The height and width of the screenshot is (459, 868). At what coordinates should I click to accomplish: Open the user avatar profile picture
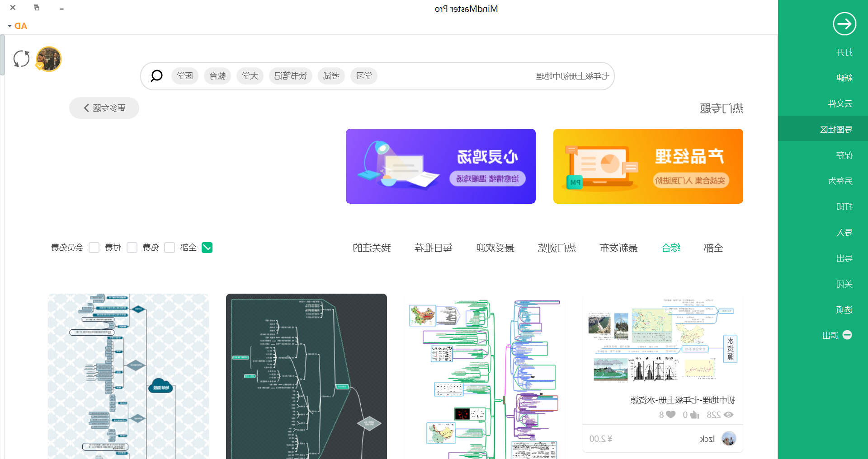click(49, 59)
